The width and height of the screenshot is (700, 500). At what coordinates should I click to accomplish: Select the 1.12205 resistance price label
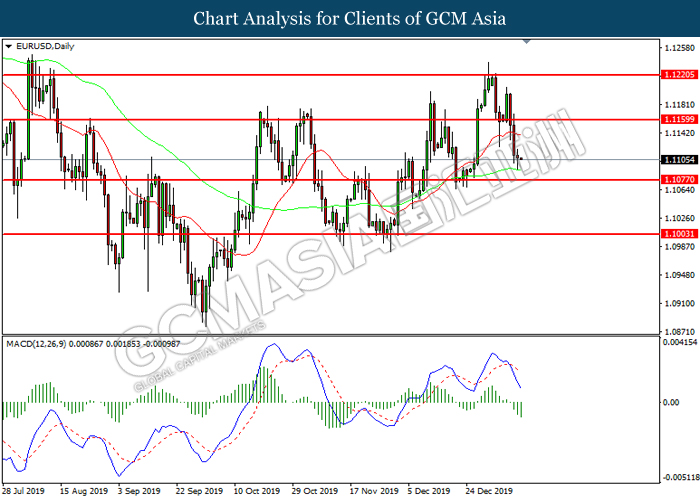679,75
